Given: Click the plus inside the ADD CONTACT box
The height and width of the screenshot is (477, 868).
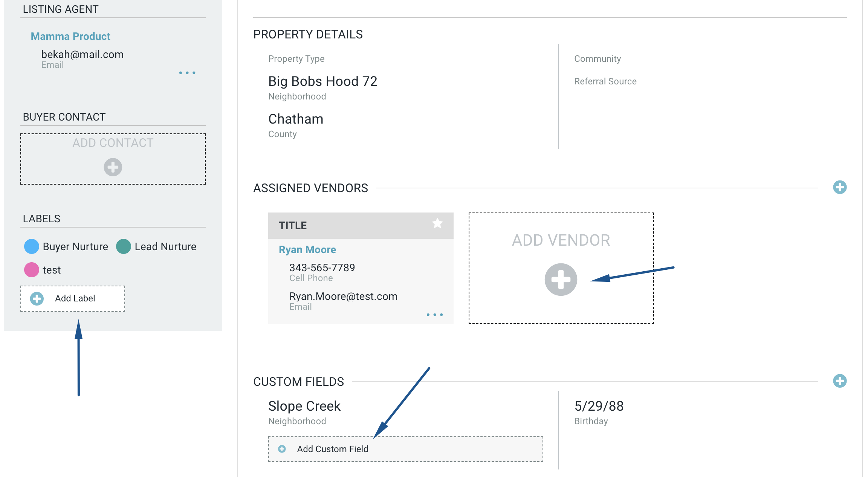Looking at the screenshot, I should pos(112,168).
